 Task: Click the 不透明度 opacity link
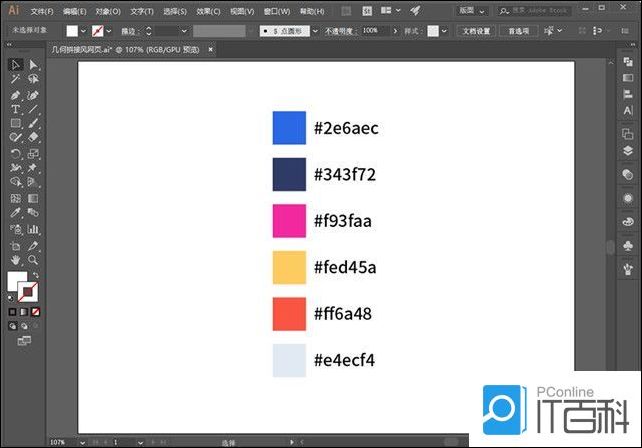(339, 31)
